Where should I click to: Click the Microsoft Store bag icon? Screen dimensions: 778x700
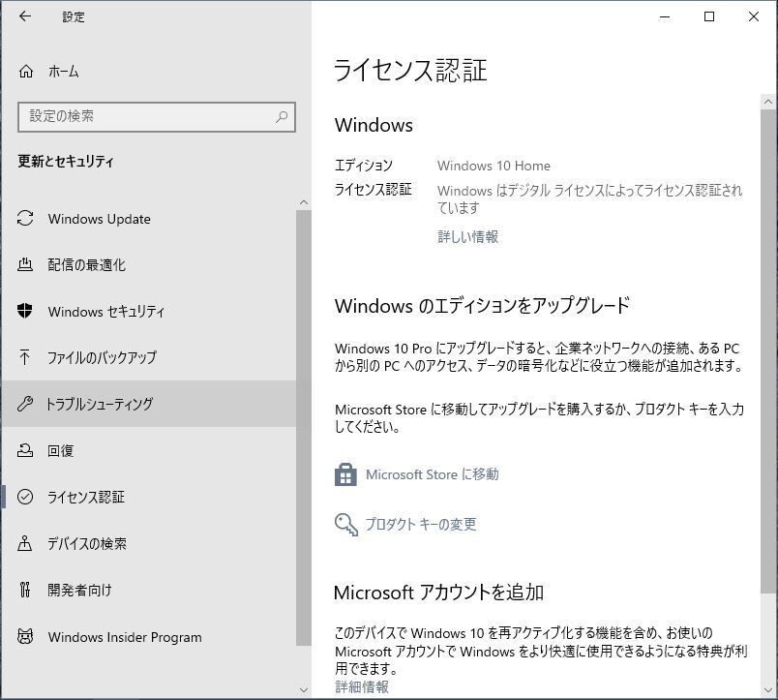click(x=345, y=474)
